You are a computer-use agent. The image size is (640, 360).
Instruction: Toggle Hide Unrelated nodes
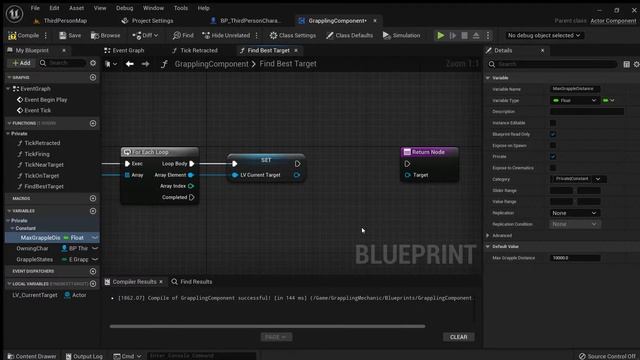(x=226, y=36)
